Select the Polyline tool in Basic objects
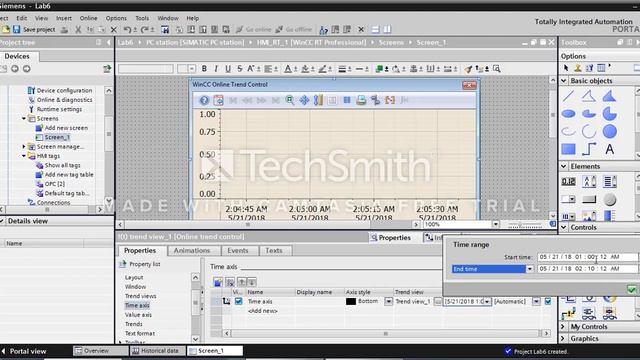 pyautogui.click(x=589, y=96)
